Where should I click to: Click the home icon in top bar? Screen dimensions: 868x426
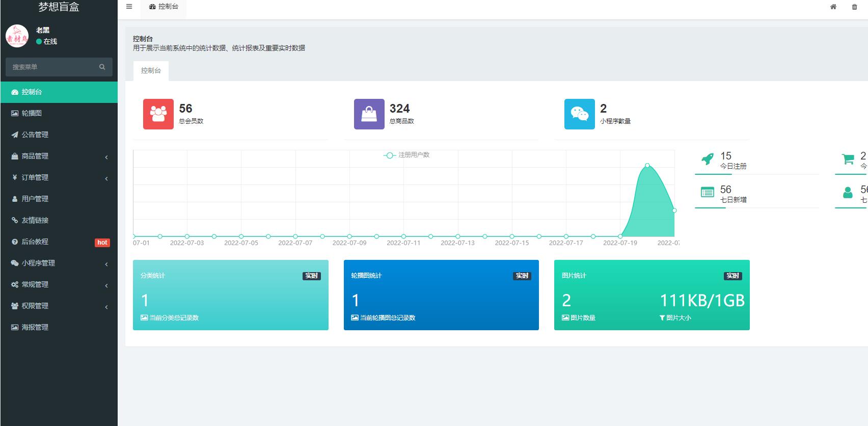click(833, 7)
